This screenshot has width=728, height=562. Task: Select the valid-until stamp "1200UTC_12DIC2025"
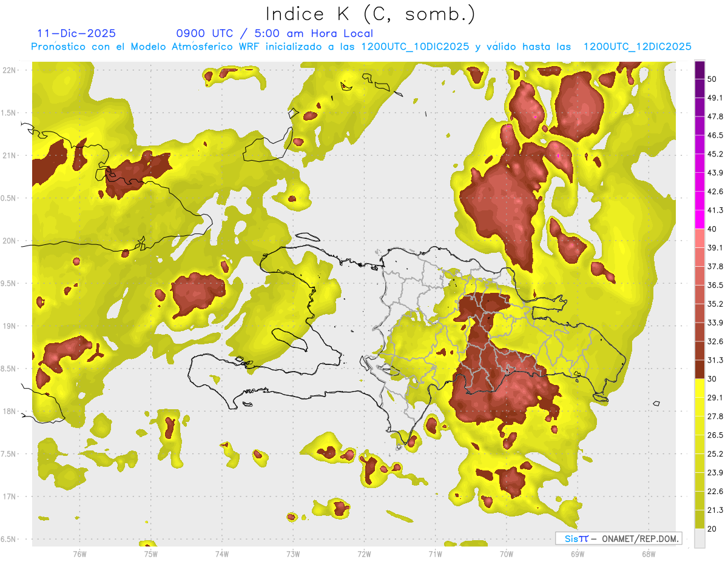[637, 47]
